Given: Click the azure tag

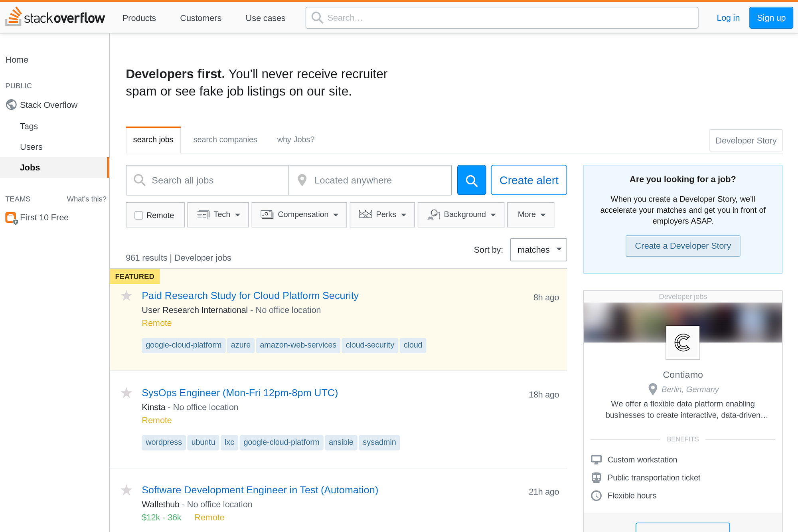Looking at the screenshot, I should 241,345.
